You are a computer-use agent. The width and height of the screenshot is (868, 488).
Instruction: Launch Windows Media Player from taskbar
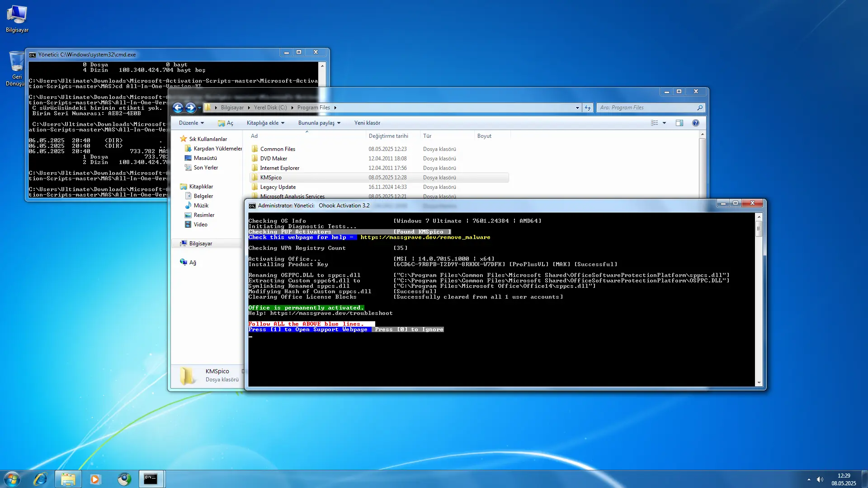point(95,479)
